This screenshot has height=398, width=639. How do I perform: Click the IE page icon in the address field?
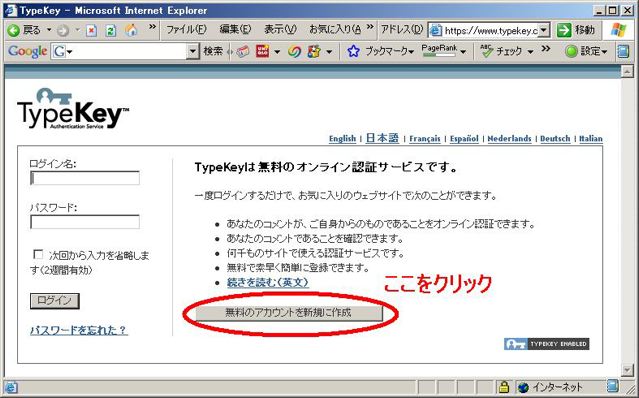436,31
